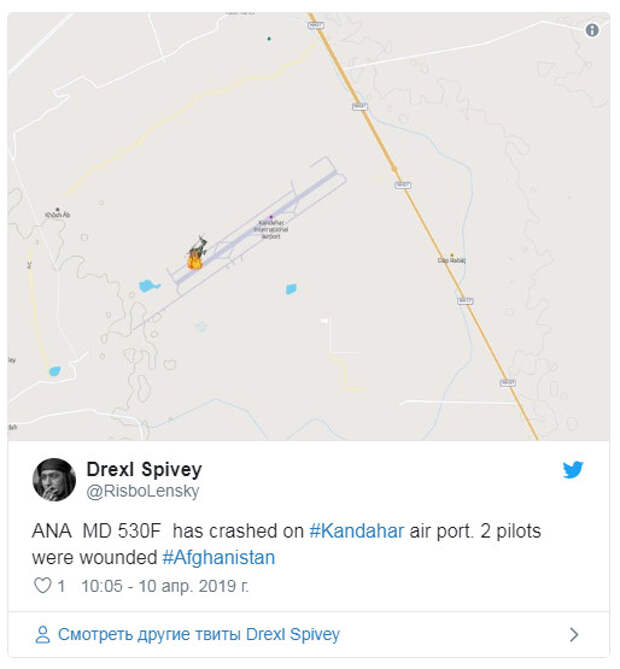The image size is (620, 669).
Task: Click the Twitter bird logo
Action: tap(573, 469)
